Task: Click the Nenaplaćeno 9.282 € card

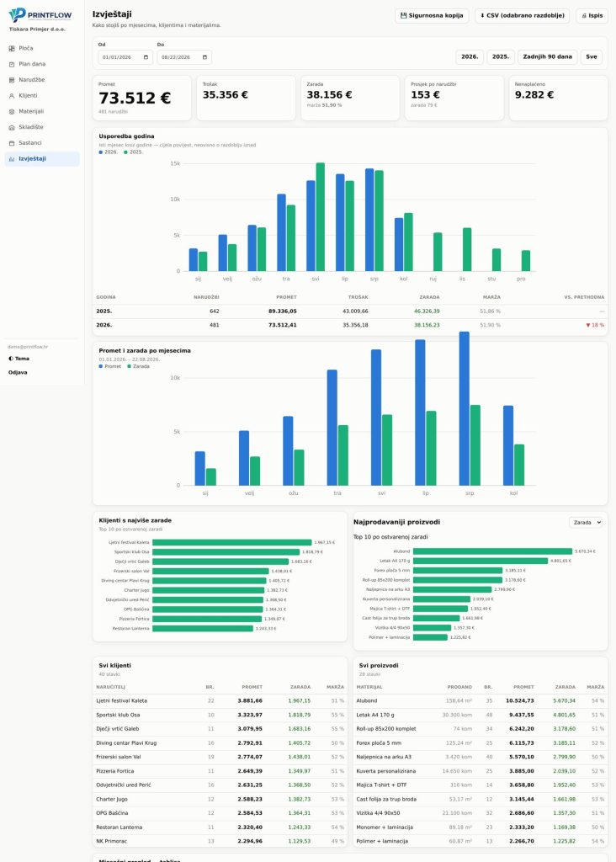Action: (x=558, y=98)
